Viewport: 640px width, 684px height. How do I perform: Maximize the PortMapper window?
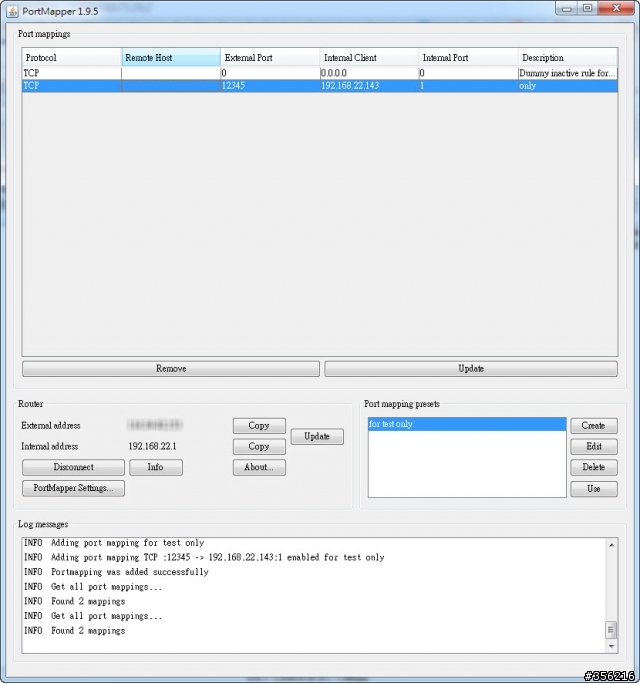pos(588,8)
